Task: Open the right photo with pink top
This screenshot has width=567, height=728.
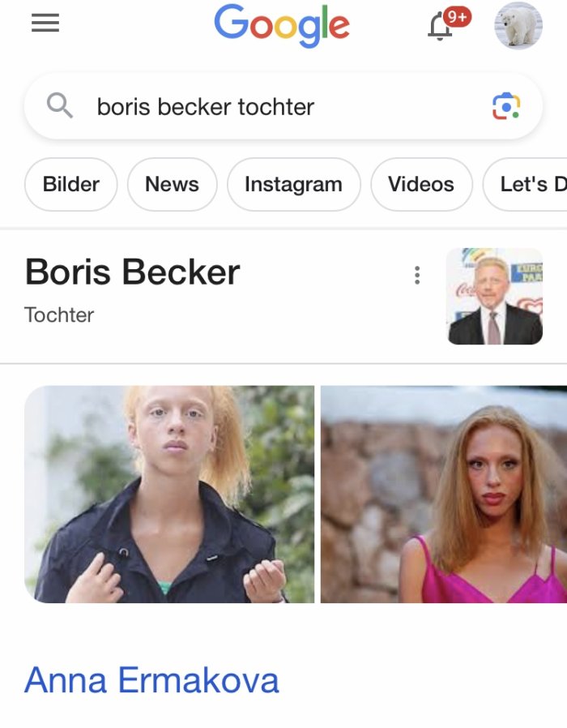Action: click(444, 494)
